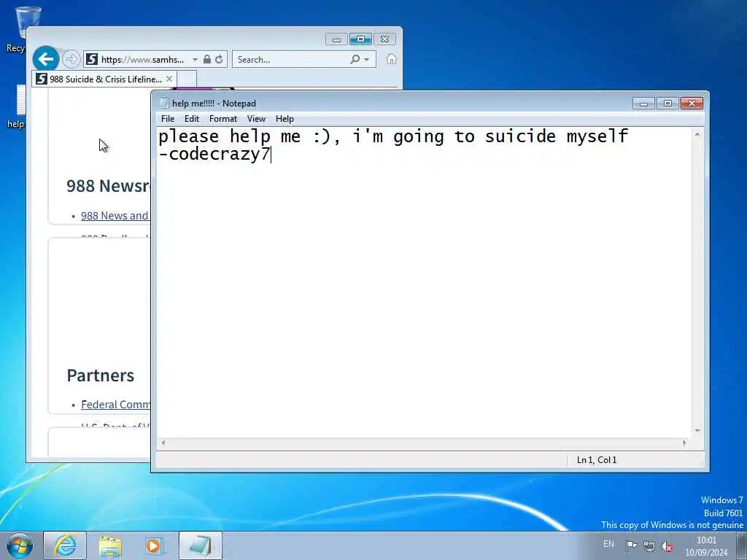Click the muted volume tray icon
Viewport: 747px width, 560px height.
pyautogui.click(x=667, y=546)
